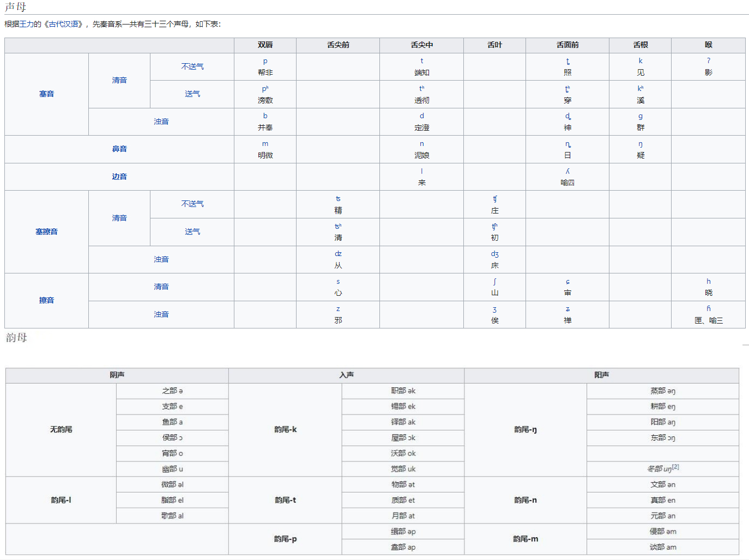Click the 阴声 column header

coord(117,375)
